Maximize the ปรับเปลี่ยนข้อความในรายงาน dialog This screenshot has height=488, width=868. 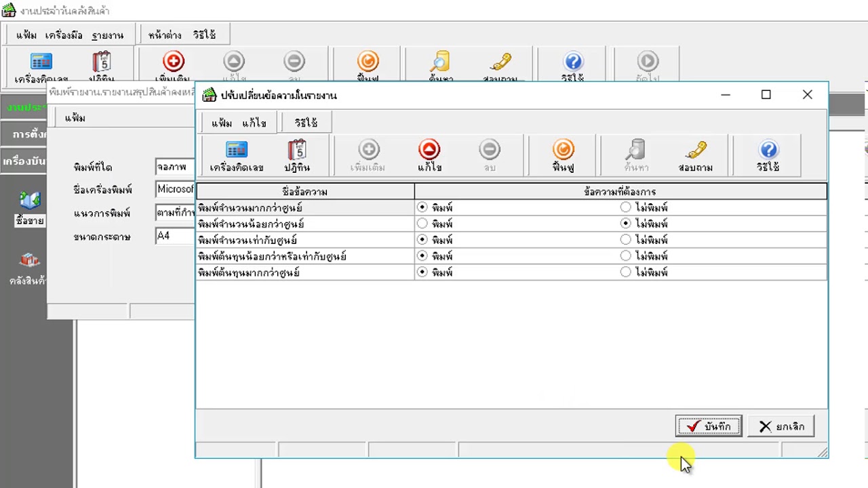point(766,95)
